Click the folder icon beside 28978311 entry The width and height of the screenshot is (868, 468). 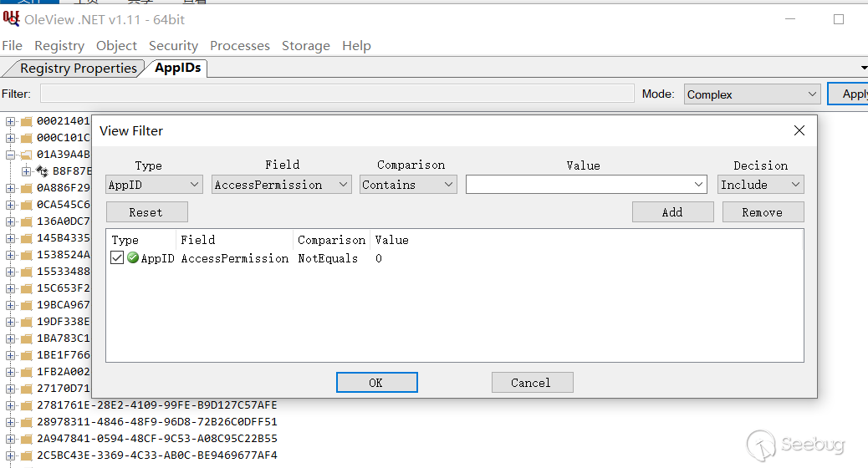pyautogui.click(x=26, y=422)
